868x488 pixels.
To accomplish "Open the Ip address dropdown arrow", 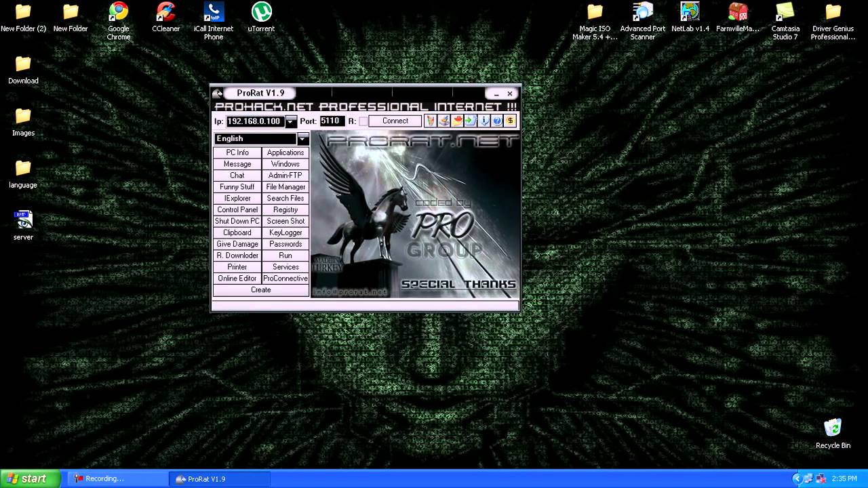I will tap(291, 121).
